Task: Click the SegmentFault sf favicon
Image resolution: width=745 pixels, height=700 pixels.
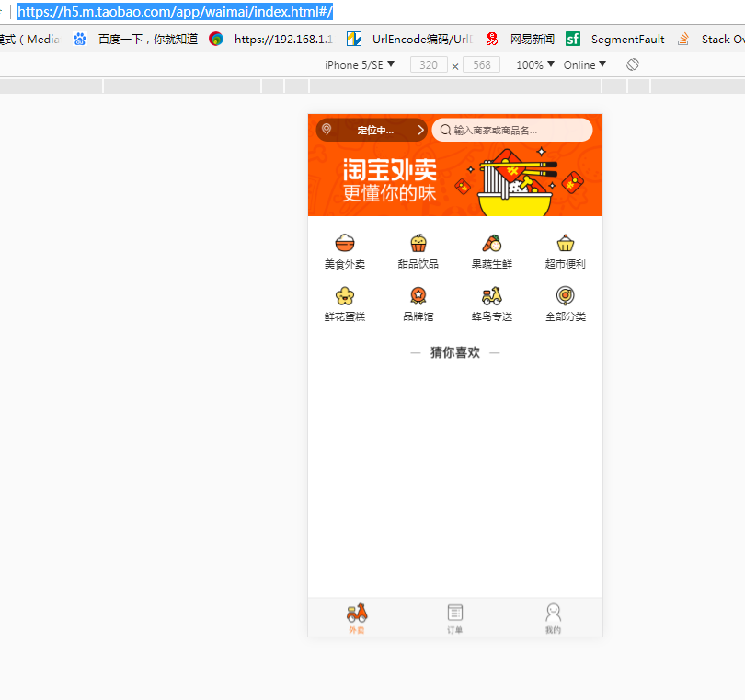Action: [572, 39]
